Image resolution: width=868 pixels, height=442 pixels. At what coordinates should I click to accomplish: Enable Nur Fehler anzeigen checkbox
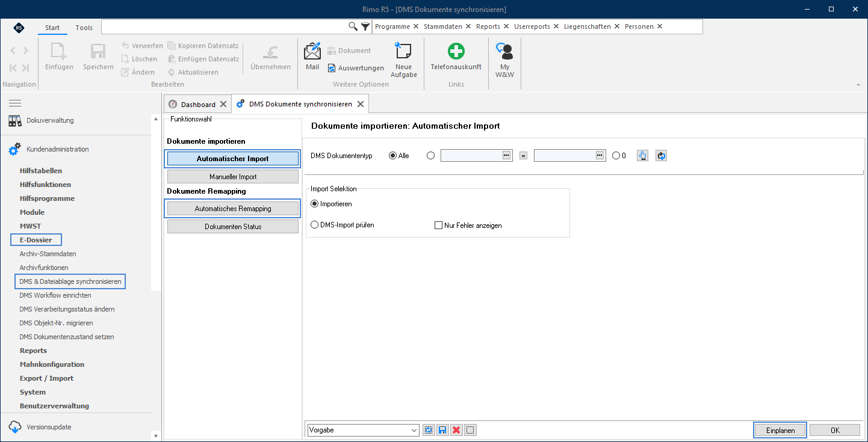coord(438,226)
